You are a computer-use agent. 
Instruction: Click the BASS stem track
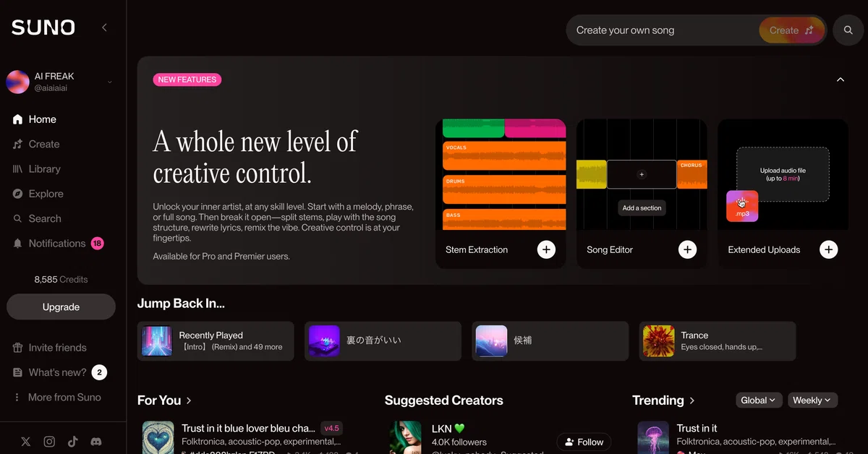(504, 219)
